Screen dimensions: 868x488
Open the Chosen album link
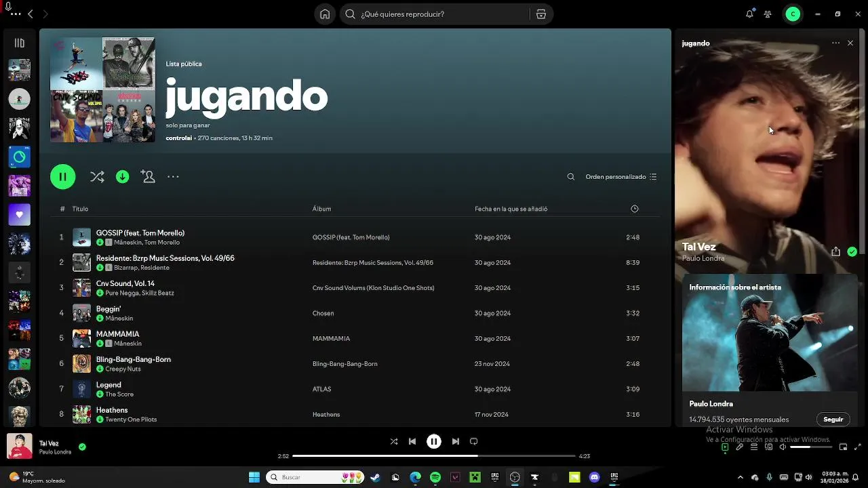pyautogui.click(x=323, y=313)
